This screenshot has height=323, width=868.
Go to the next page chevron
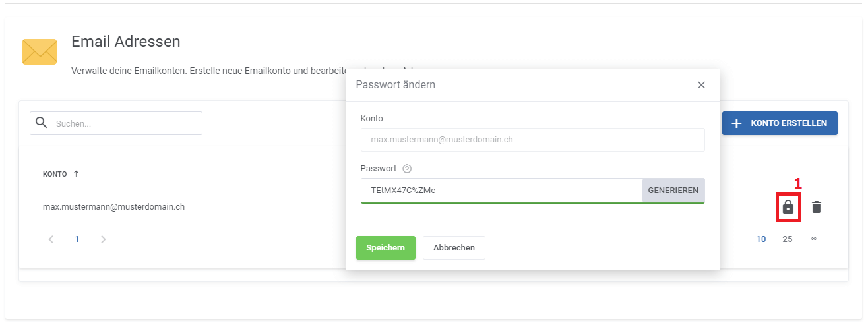click(x=103, y=239)
